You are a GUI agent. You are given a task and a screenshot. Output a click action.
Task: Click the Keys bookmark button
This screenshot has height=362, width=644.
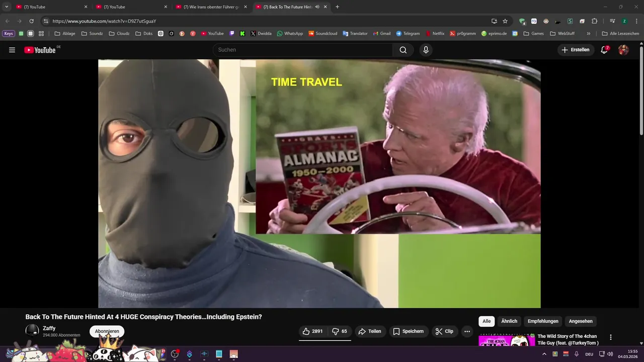click(x=9, y=34)
